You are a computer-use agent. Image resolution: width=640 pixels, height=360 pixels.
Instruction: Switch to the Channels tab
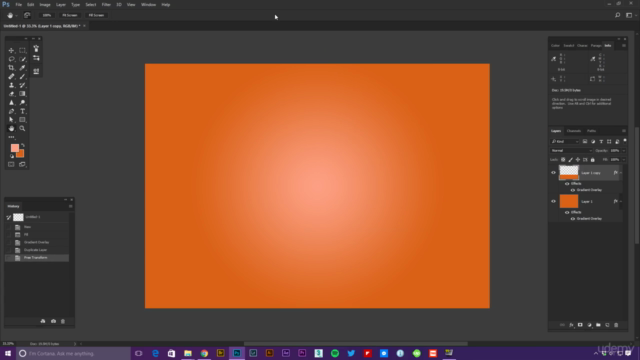[573, 131]
